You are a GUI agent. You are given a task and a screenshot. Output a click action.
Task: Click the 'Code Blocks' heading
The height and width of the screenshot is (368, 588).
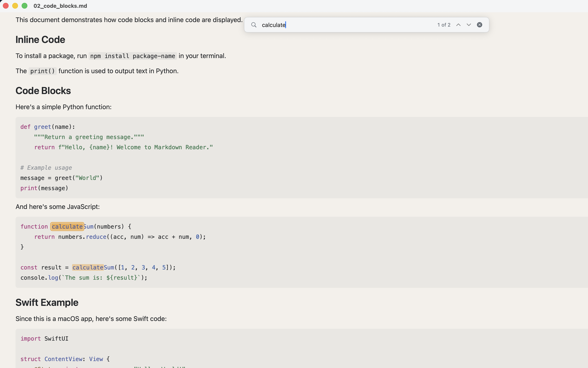tap(43, 91)
